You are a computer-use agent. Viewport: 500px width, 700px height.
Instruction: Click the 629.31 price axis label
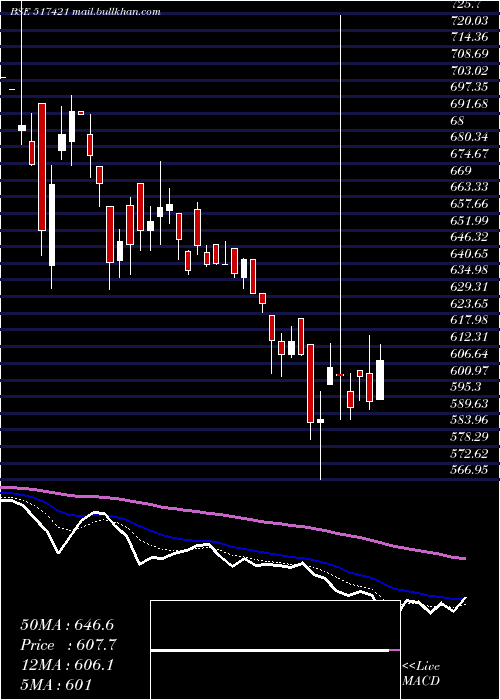470,288
